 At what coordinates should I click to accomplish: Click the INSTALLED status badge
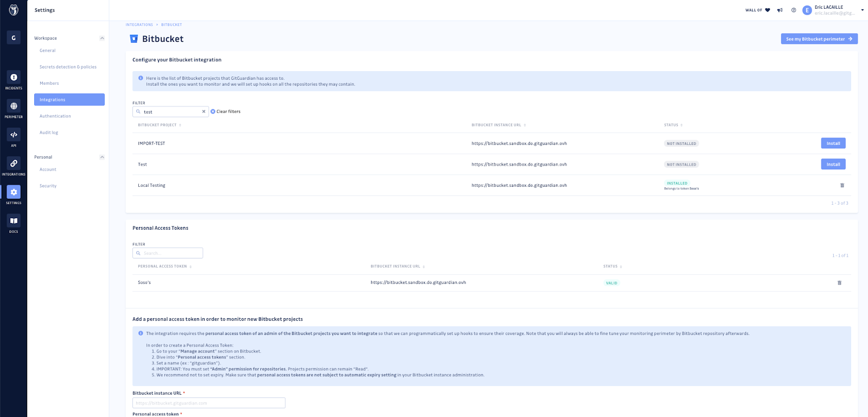point(677,183)
